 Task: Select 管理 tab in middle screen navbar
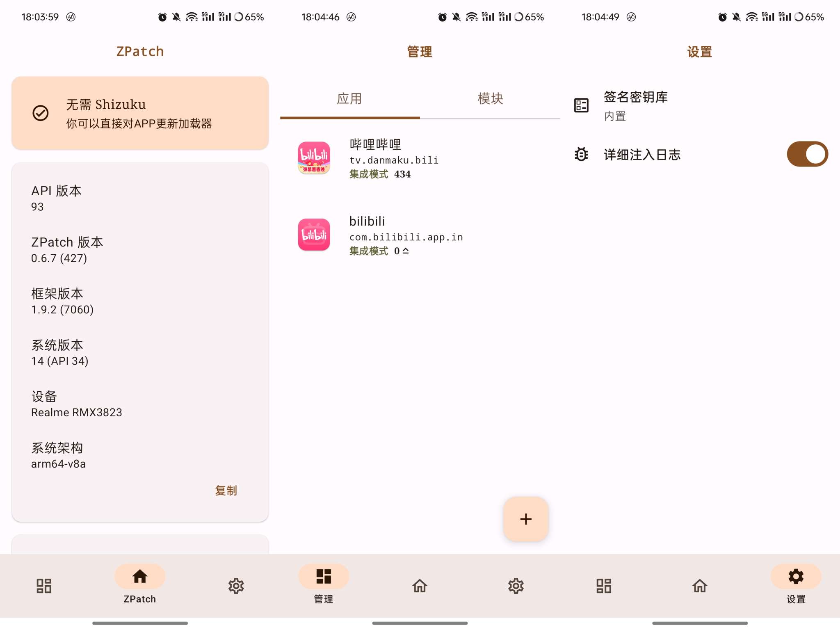(324, 585)
